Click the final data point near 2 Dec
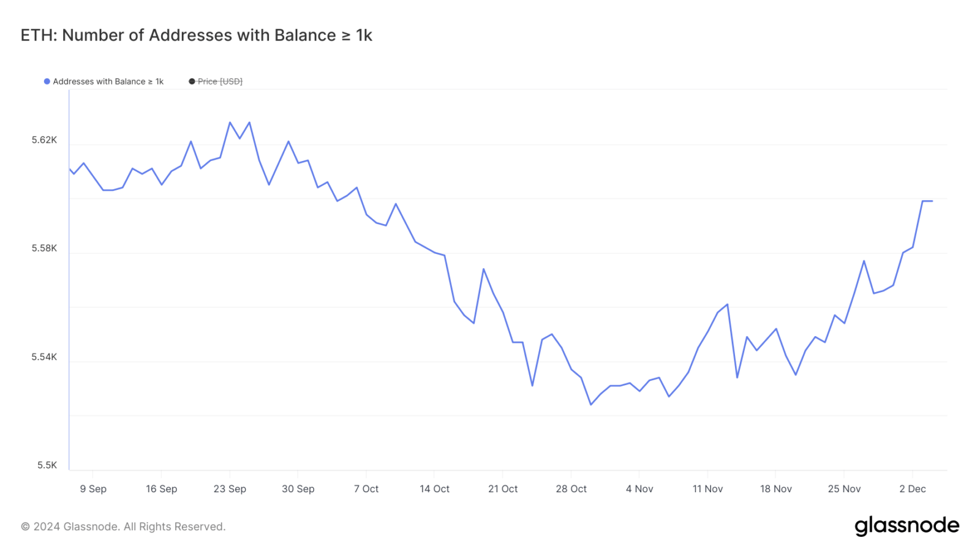The image size is (980, 551). pos(932,201)
